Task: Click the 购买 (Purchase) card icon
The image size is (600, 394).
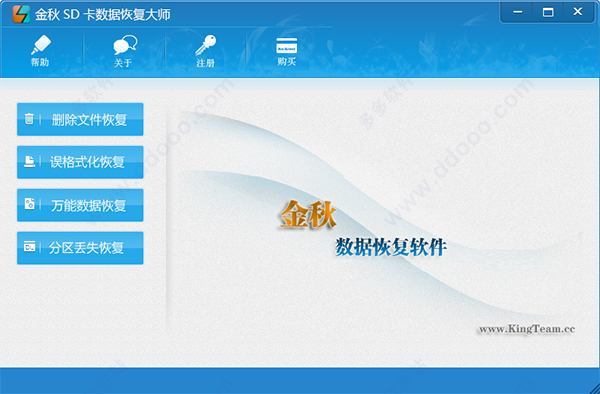Action: [x=287, y=51]
